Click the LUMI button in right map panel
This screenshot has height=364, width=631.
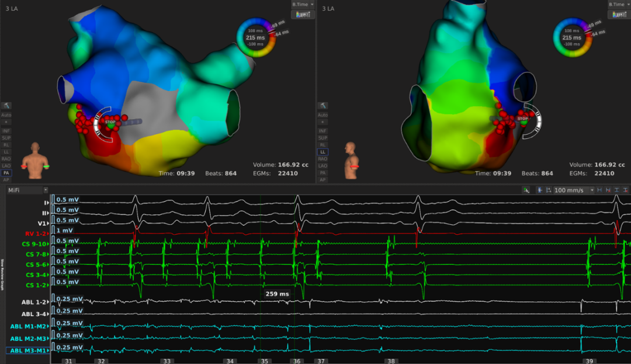(619, 15)
